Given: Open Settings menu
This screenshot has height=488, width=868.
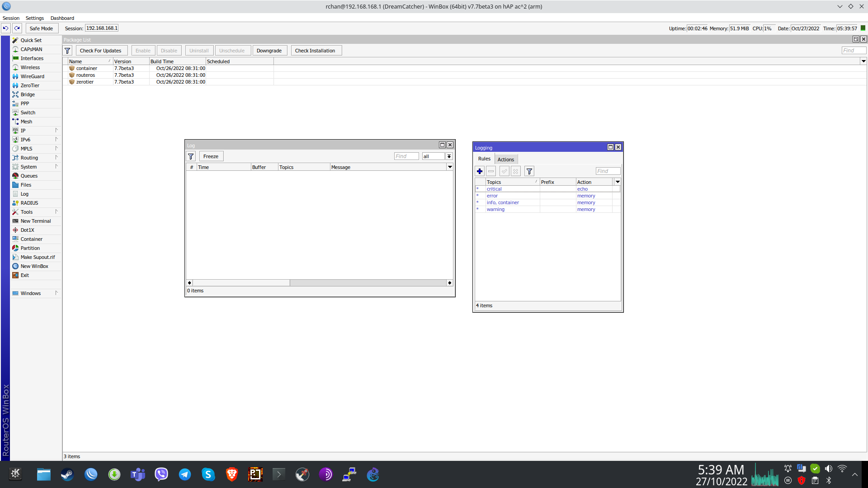Looking at the screenshot, I should [x=35, y=18].
